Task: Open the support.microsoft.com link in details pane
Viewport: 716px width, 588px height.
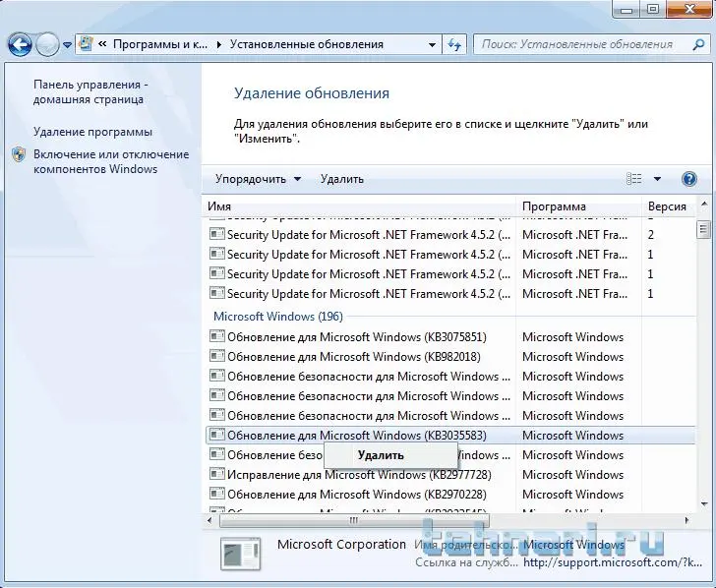Action: (x=613, y=562)
